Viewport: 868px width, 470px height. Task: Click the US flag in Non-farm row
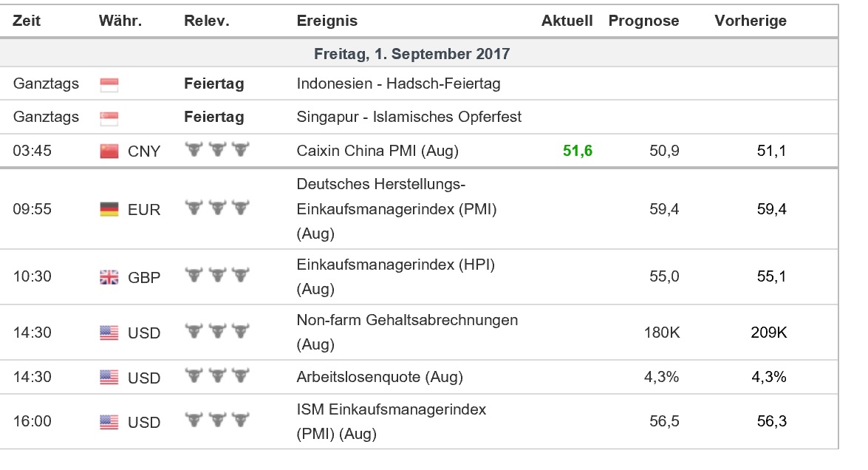point(109,333)
